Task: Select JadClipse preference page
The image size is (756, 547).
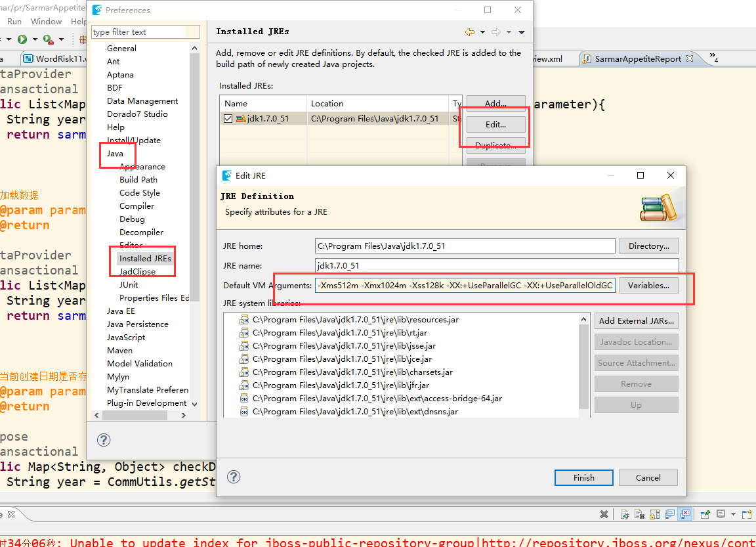Action: 137,272
